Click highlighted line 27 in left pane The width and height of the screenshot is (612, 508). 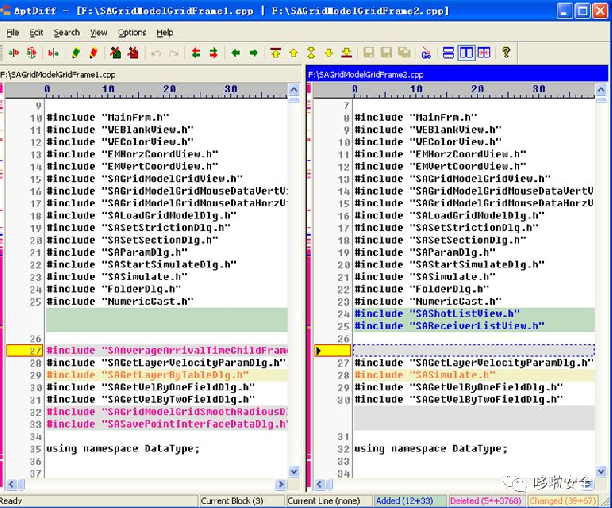pos(167,350)
